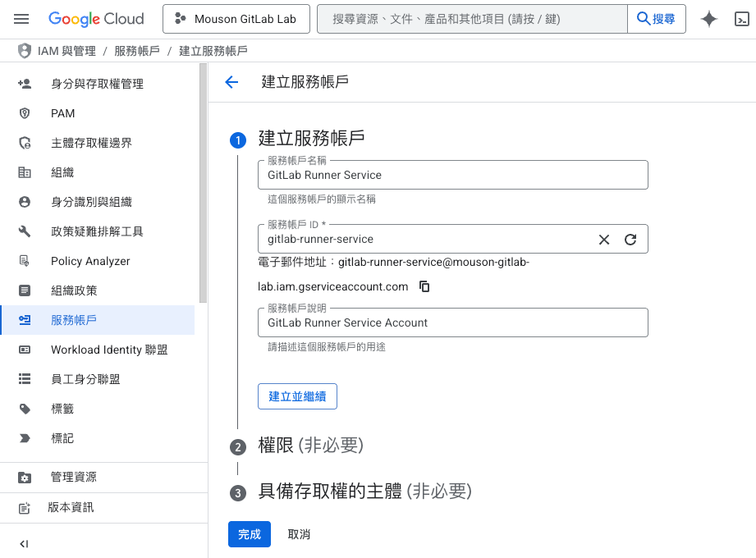Open 標籤 sidebar item
756x558 pixels.
(98, 409)
